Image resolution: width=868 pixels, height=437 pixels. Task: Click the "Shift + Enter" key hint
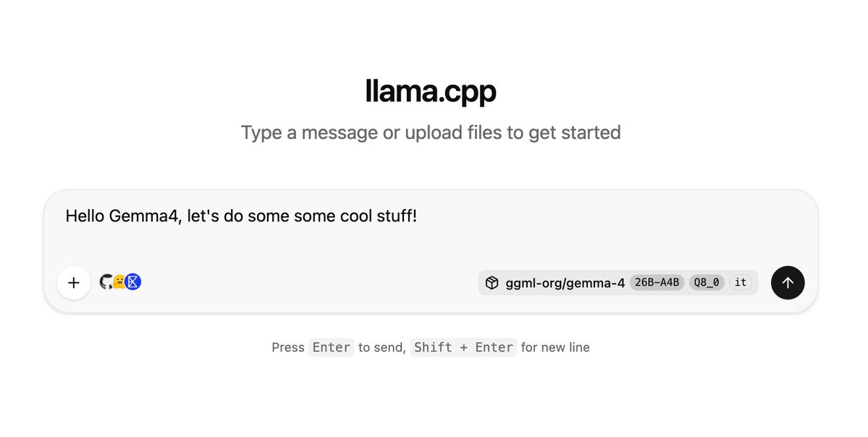pyautogui.click(x=463, y=347)
